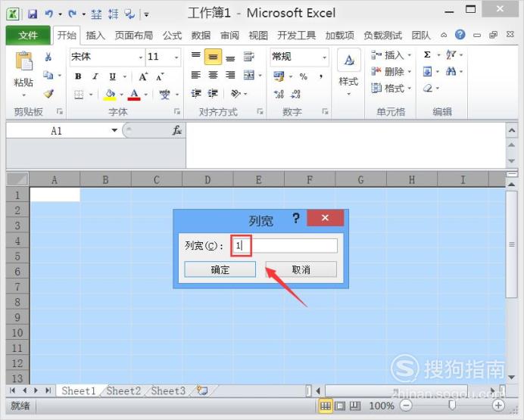524x420 pixels.
Task: Click the Cut scissors icon
Action: point(48,57)
